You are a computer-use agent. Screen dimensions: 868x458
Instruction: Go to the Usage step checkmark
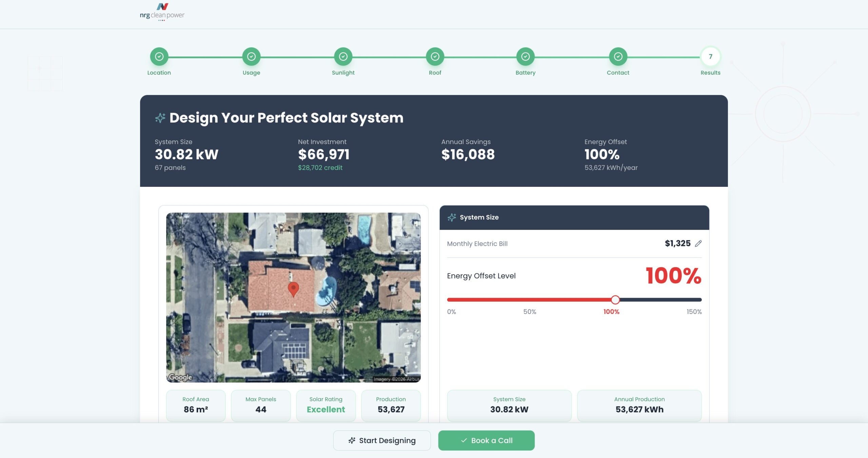[x=251, y=57]
